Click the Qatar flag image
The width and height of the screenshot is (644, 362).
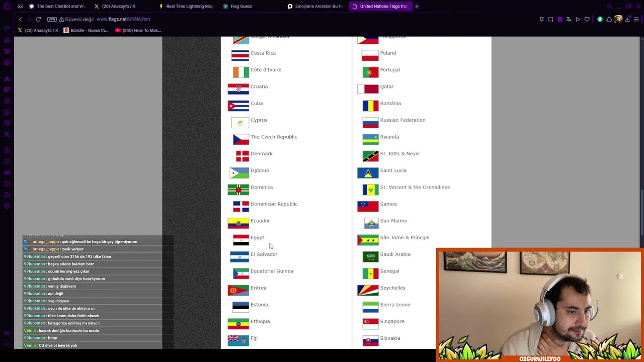tap(368, 89)
